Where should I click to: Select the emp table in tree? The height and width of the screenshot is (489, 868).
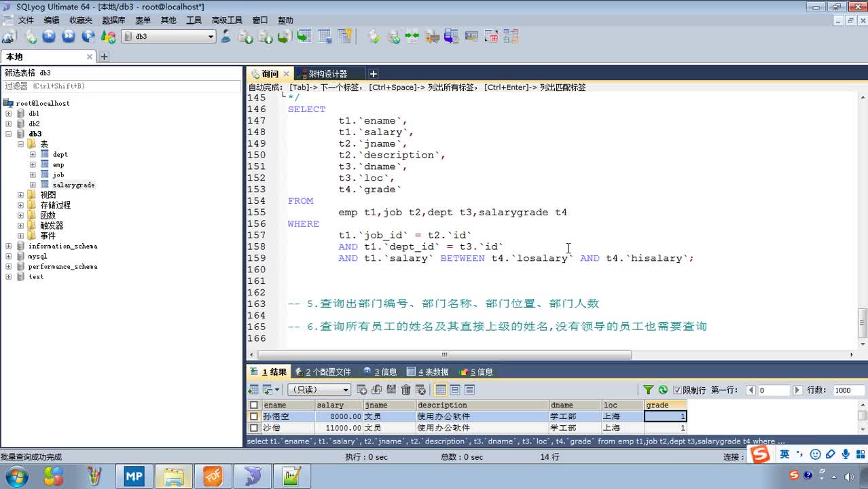pyautogui.click(x=58, y=164)
